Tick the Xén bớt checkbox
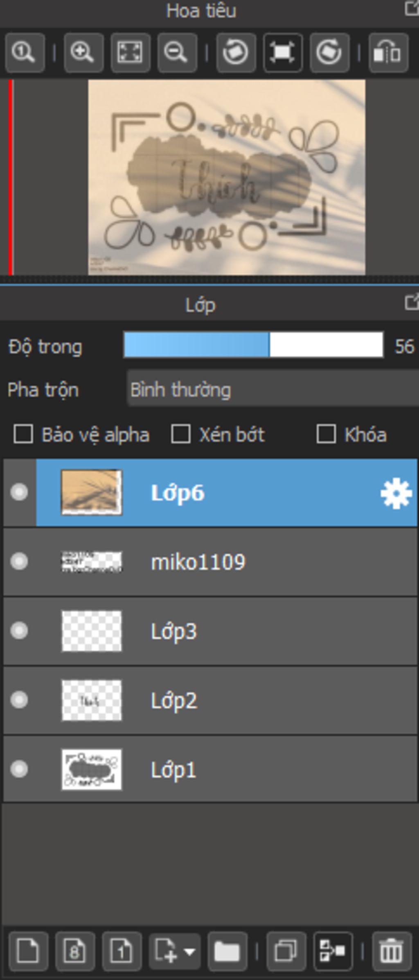Viewport: 419px width, 980px height. point(180,434)
